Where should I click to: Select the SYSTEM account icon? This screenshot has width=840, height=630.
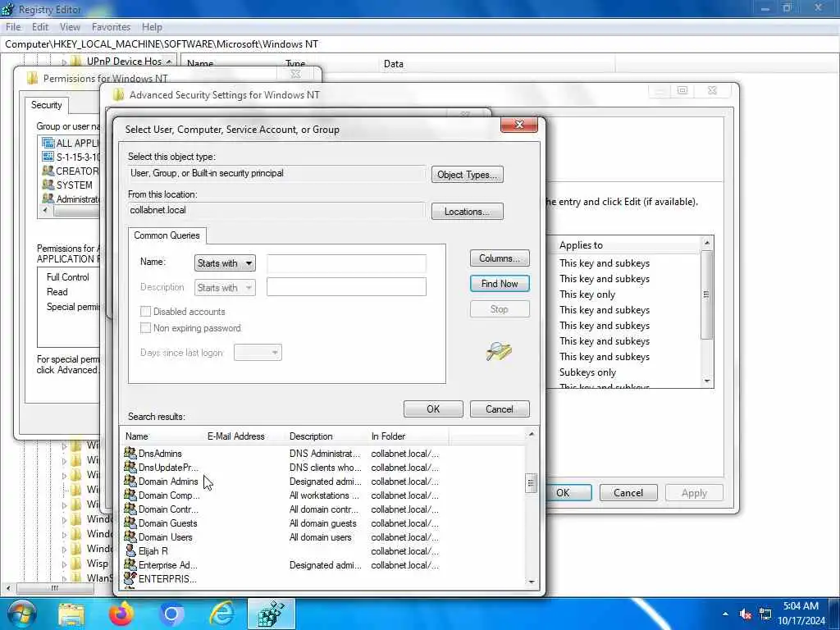[48, 185]
